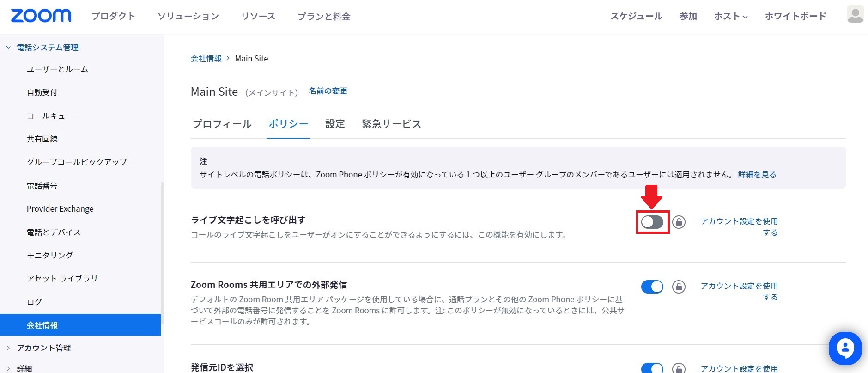Open the 緊急サービス tab
868x373 pixels.
392,124
